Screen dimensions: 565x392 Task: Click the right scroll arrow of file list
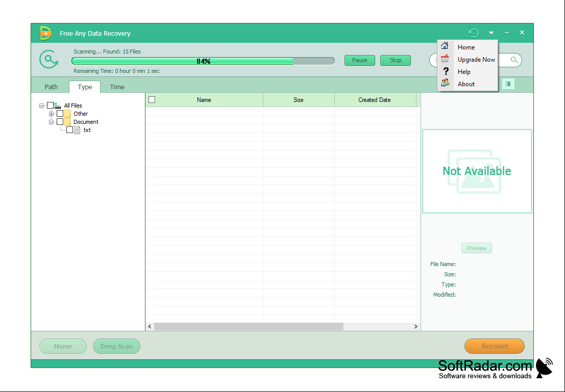point(416,326)
